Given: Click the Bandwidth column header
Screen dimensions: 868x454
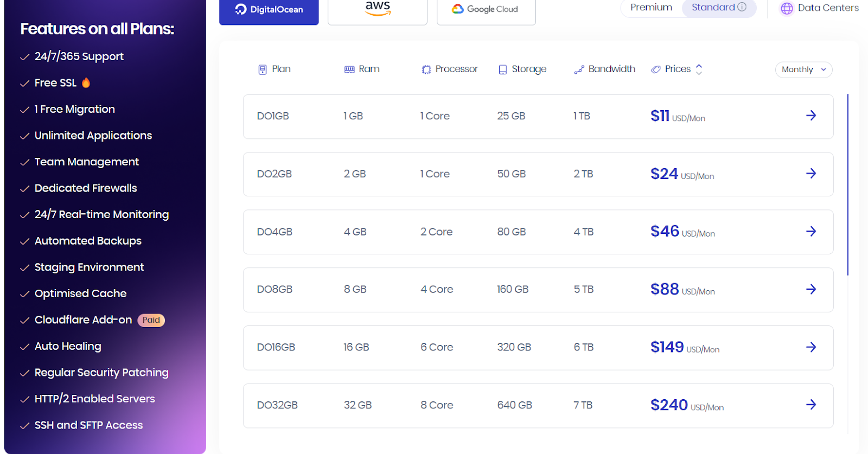Looking at the screenshot, I should tap(612, 69).
